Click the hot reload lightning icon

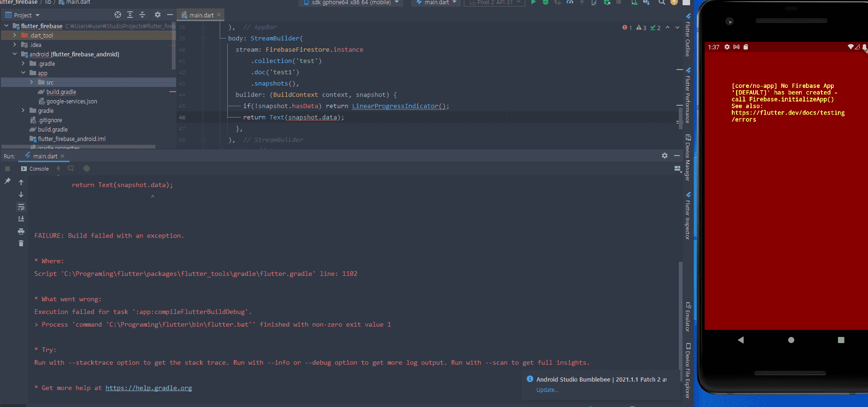coord(59,168)
